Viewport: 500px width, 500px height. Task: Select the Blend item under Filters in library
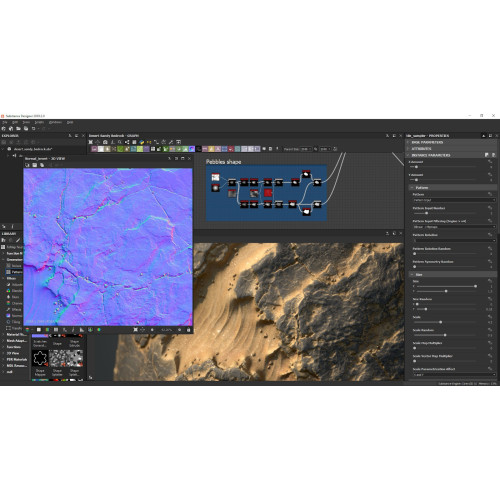click(15, 291)
